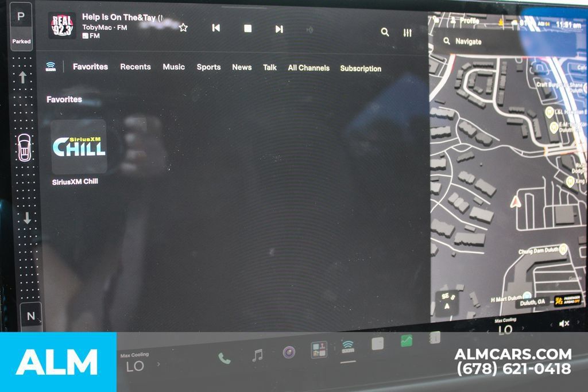Switch to the Favorites tab

tap(90, 67)
